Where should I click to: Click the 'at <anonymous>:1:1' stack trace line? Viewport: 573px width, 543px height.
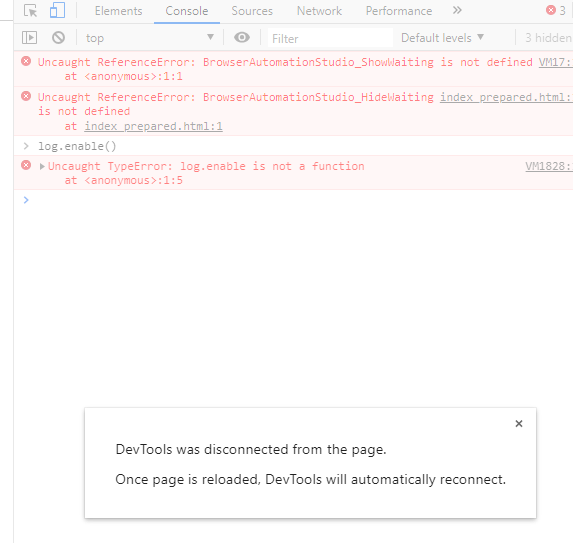[x=124, y=76]
